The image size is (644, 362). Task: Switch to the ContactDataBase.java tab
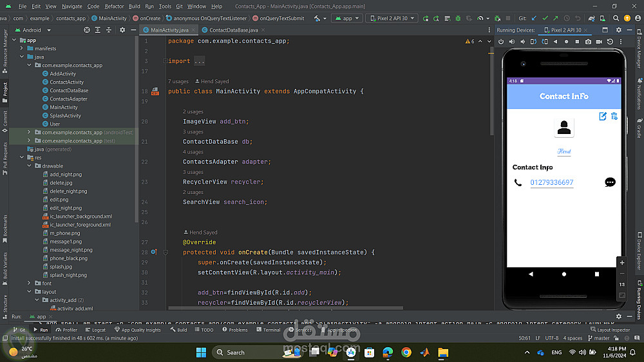(x=233, y=30)
